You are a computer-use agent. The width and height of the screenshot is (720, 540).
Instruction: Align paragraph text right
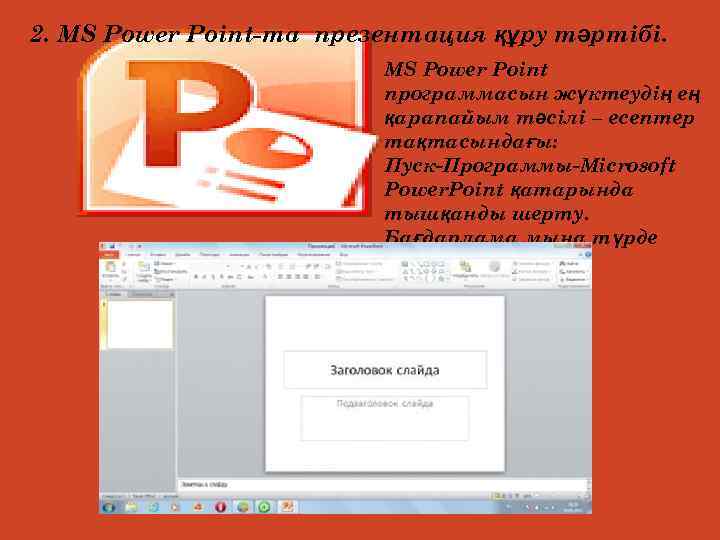click(x=298, y=277)
